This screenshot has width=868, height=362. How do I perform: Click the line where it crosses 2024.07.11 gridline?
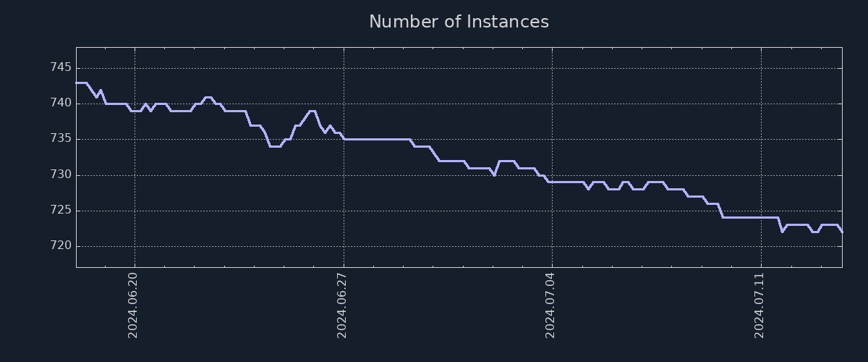coord(761,217)
